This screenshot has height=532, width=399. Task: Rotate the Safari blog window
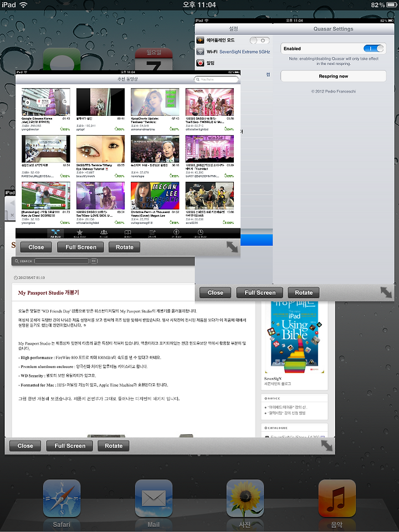[114, 446]
